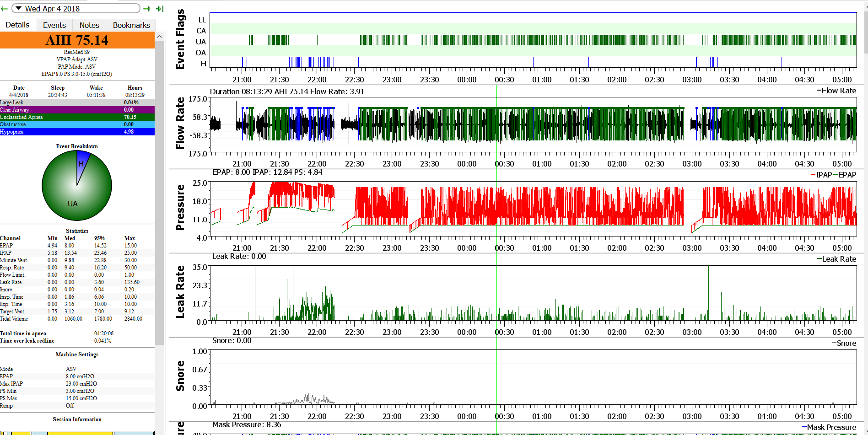Click the UA row label in Event Flags

pos(201,42)
